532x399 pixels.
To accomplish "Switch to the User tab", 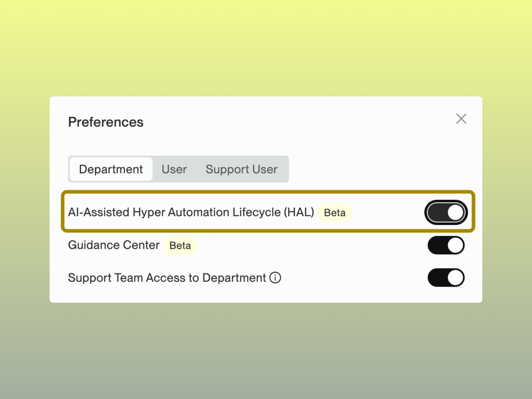I will (174, 169).
